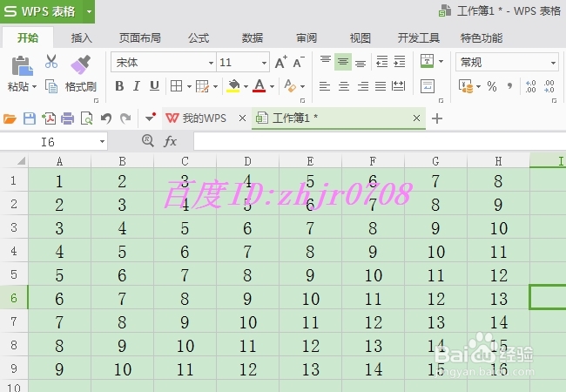The width and height of the screenshot is (566, 392).
Task: Click into the formula bar input
Action: tap(380, 141)
